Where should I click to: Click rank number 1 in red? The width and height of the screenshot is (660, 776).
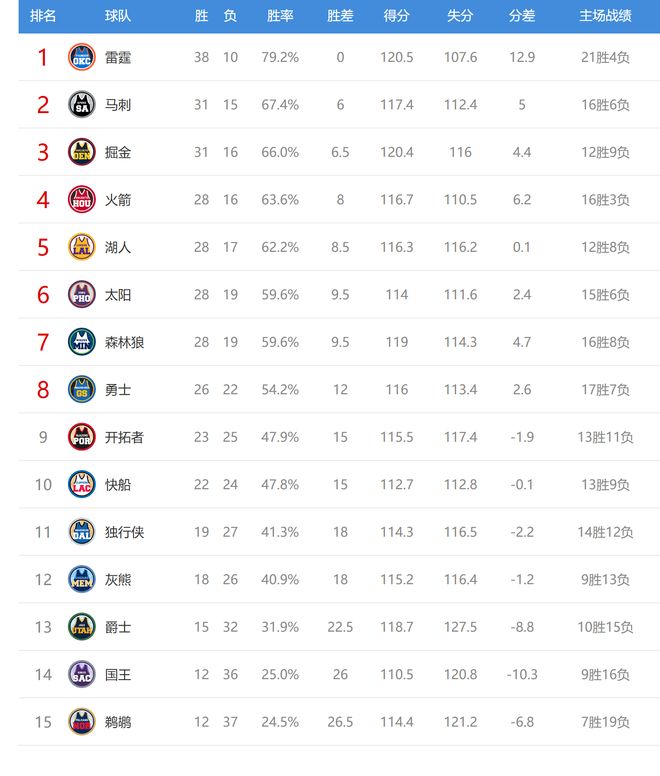coord(43,58)
